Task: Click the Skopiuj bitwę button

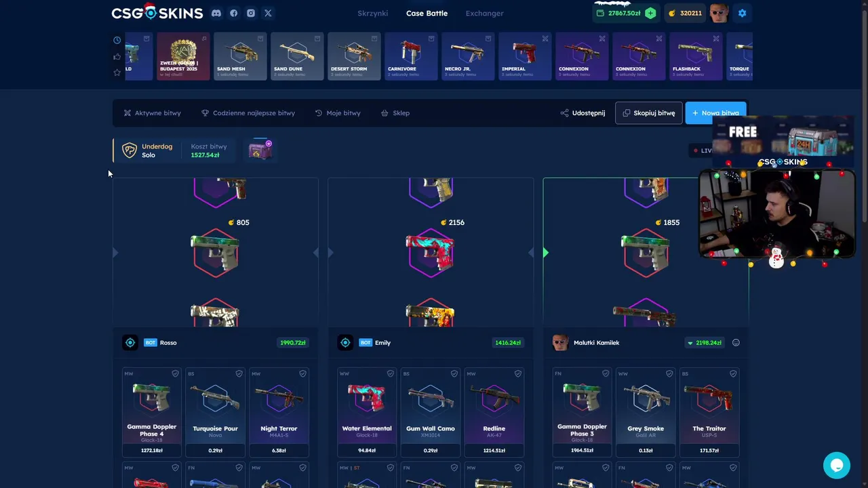Action: pyautogui.click(x=649, y=113)
